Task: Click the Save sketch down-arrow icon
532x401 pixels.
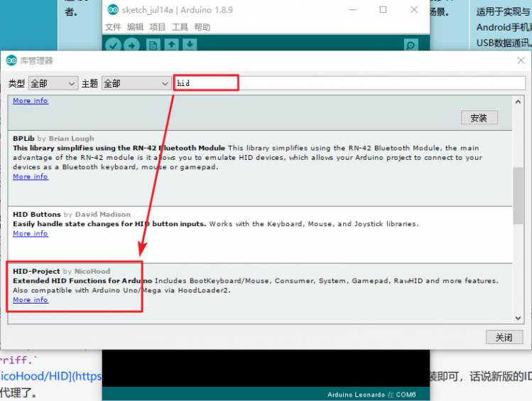Action: click(x=190, y=45)
